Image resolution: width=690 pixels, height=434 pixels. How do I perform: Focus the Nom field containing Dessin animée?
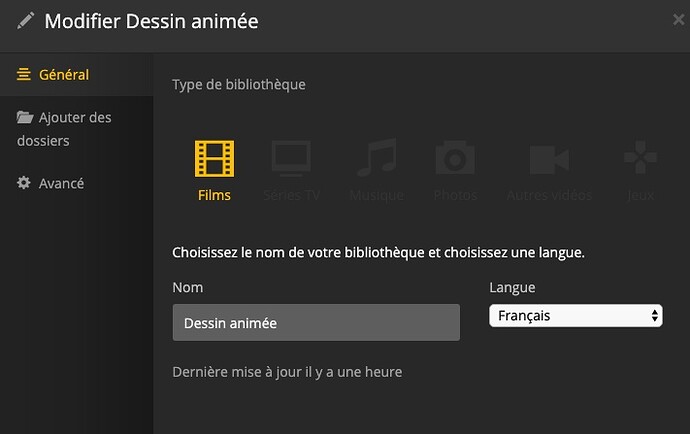click(x=316, y=323)
